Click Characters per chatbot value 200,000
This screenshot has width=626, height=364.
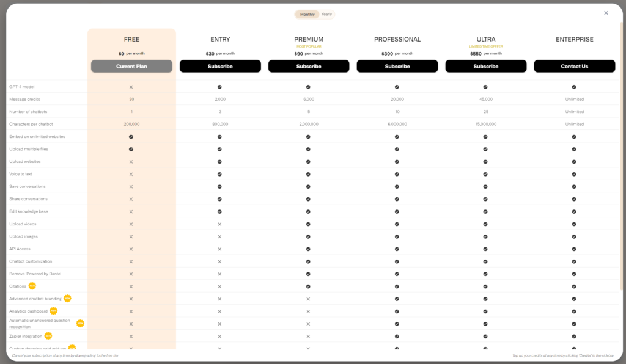coord(132,125)
